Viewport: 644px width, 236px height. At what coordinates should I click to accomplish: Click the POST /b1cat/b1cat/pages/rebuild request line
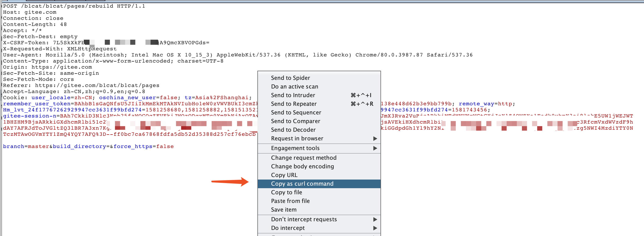[x=74, y=6]
